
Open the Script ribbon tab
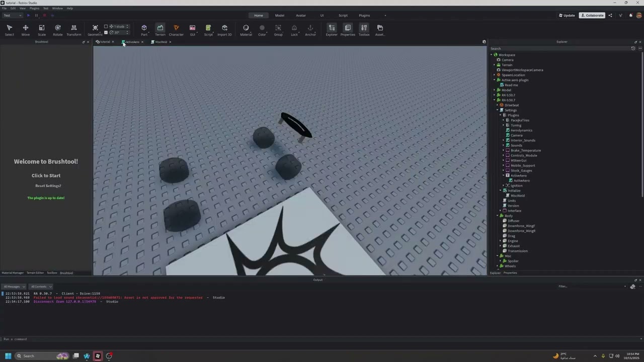pos(343,16)
